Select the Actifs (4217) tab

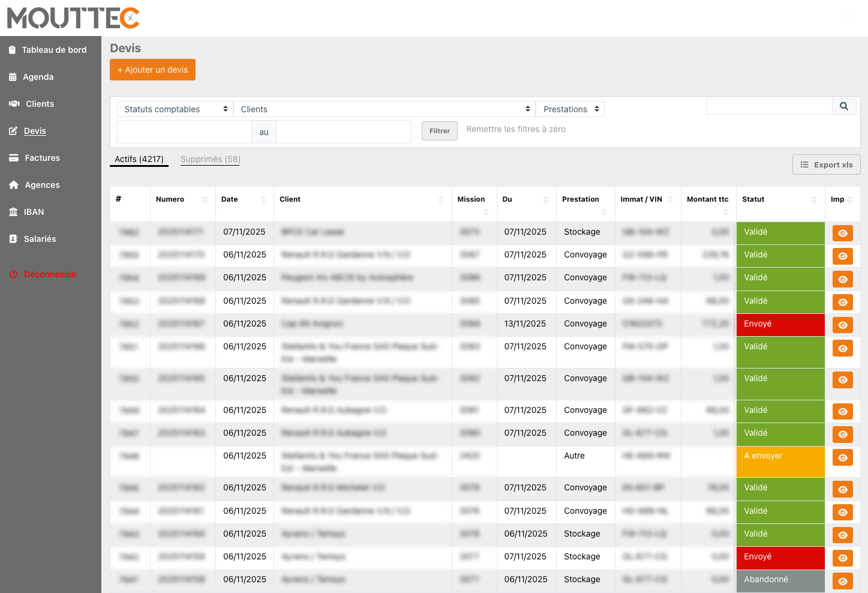click(x=139, y=159)
